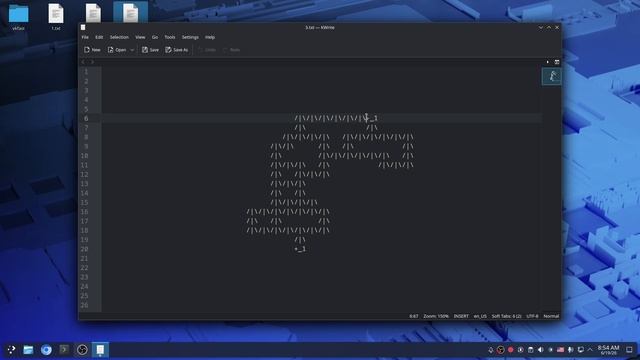Image resolution: width=640 pixels, height=360 pixels.
Task: Launch the web browser from the taskbar
Action: tap(46, 350)
